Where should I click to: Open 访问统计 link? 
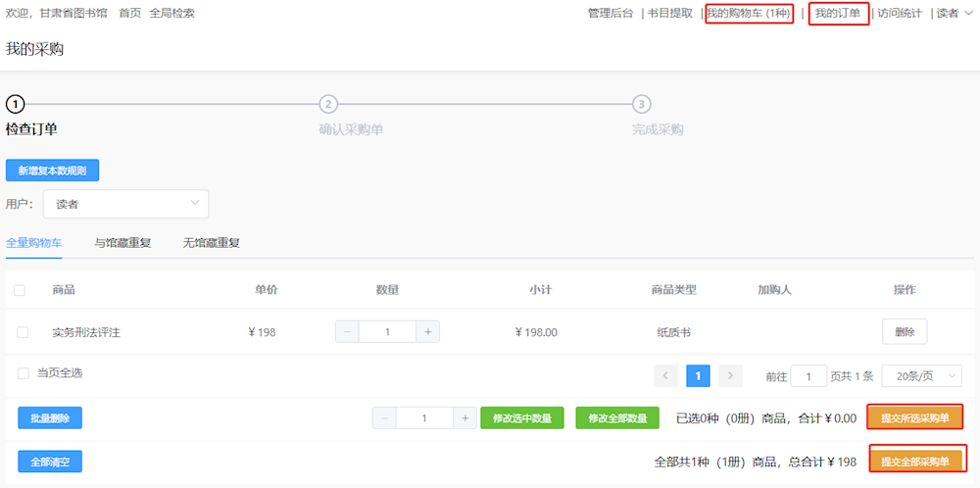click(900, 13)
